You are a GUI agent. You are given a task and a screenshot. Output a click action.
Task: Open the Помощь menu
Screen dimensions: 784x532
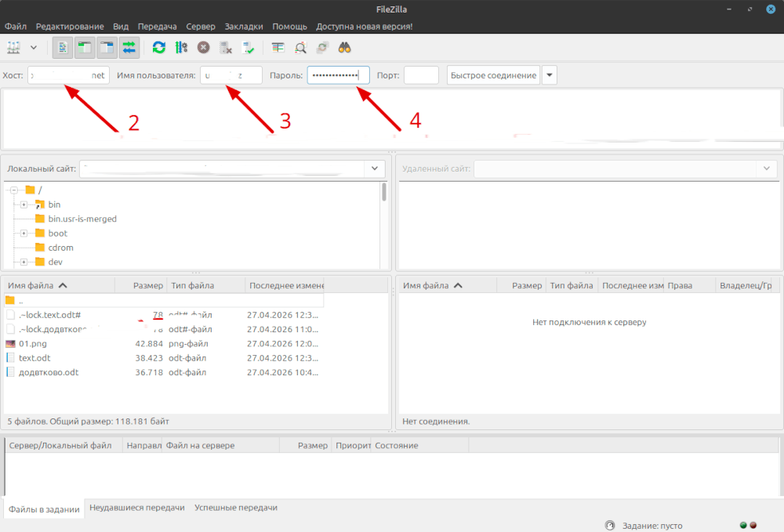(289, 27)
